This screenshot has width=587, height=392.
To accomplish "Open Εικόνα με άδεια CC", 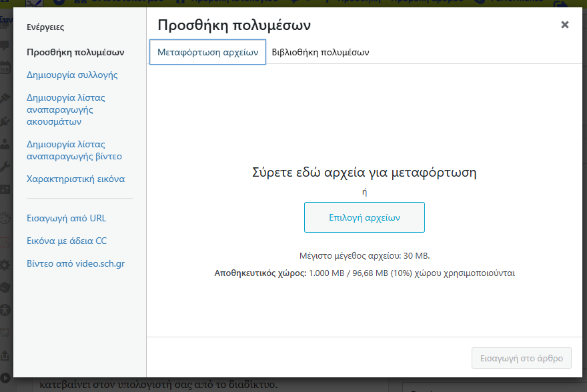I will (x=66, y=241).
